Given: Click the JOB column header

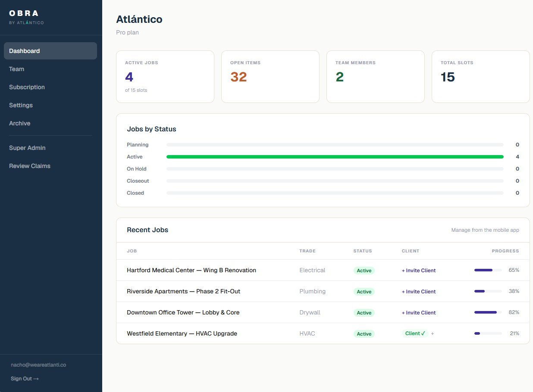Looking at the screenshot, I should point(132,251).
